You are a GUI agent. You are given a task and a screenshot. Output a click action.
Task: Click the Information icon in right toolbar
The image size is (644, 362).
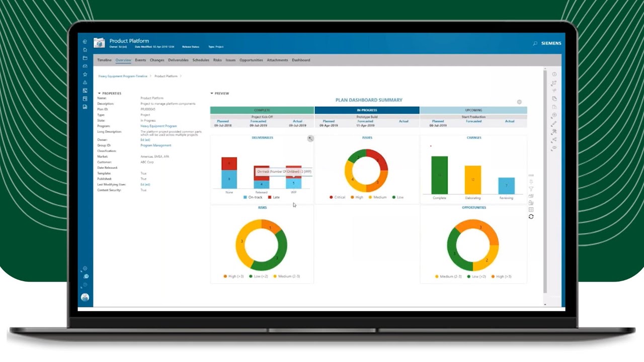point(554,74)
